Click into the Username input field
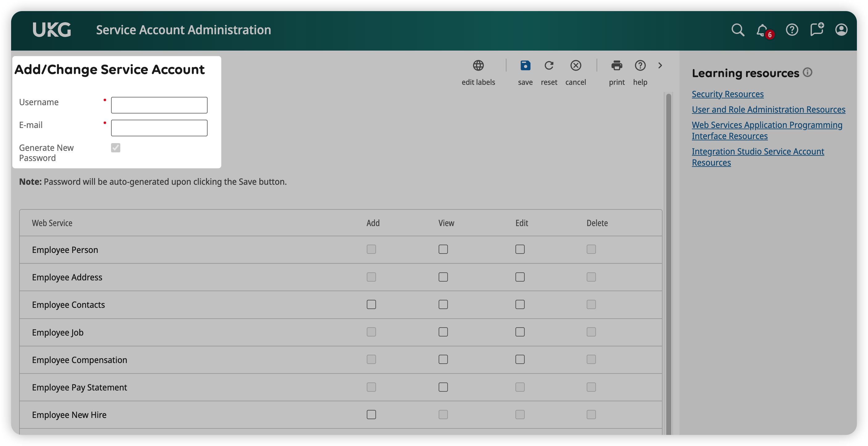 point(159,105)
